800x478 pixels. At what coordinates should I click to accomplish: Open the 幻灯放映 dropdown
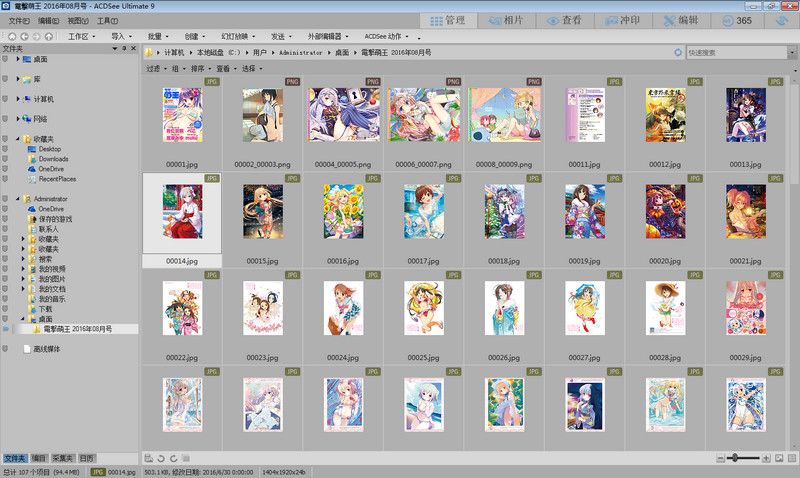[238, 36]
